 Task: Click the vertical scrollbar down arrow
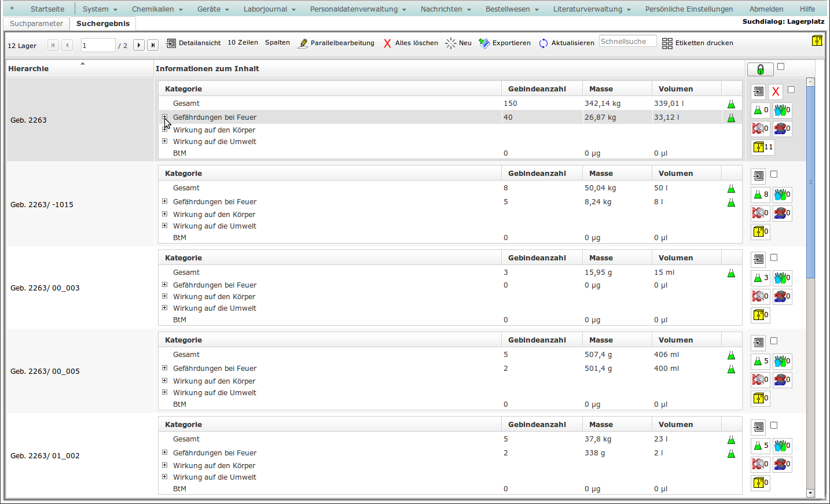[810, 493]
